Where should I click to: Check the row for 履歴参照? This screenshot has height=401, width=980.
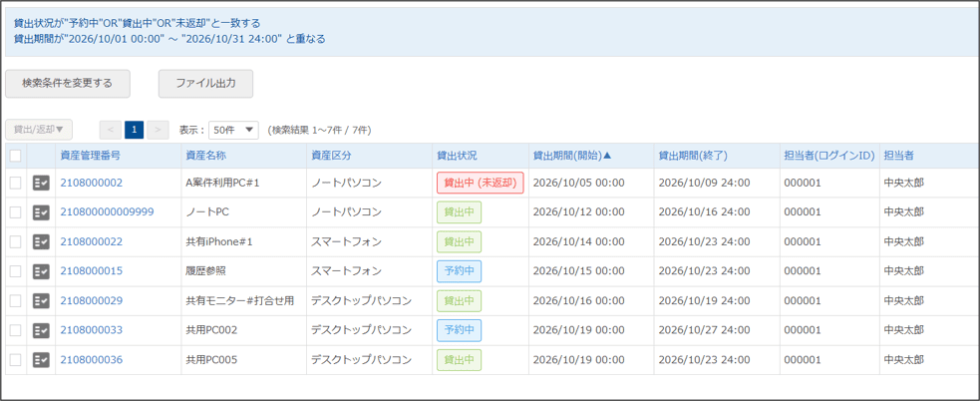(16, 271)
